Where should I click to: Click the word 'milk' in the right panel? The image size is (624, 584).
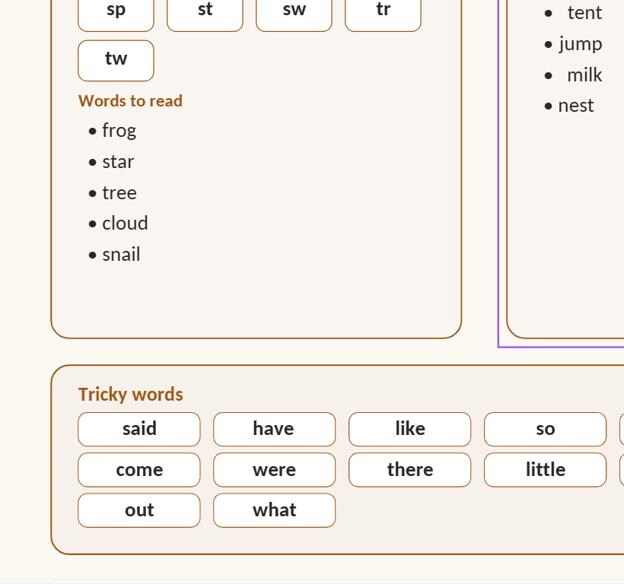[584, 75]
